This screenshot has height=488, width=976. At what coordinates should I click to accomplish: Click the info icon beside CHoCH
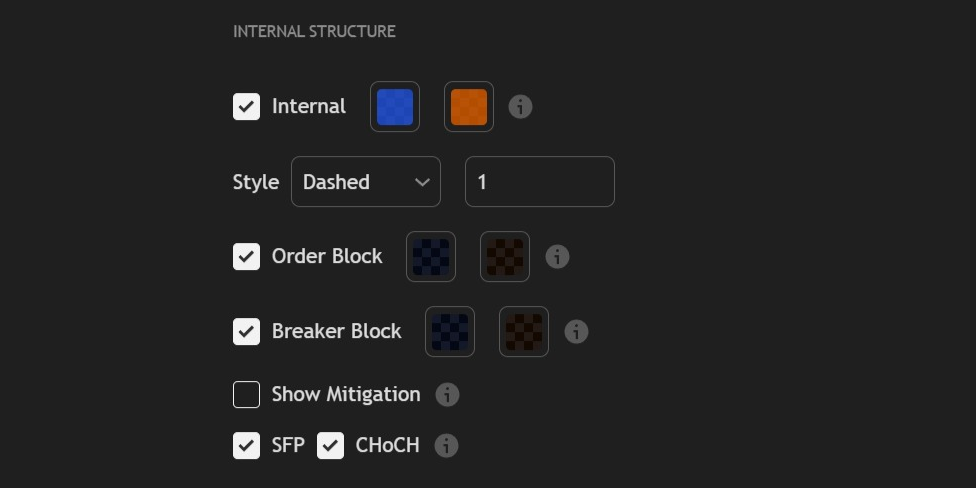(x=446, y=446)
